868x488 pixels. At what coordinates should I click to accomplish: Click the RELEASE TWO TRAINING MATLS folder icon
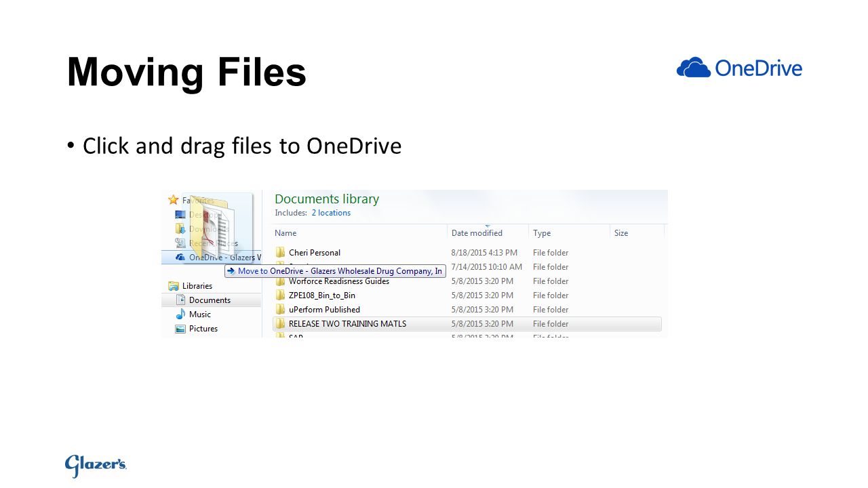(280, 323)
